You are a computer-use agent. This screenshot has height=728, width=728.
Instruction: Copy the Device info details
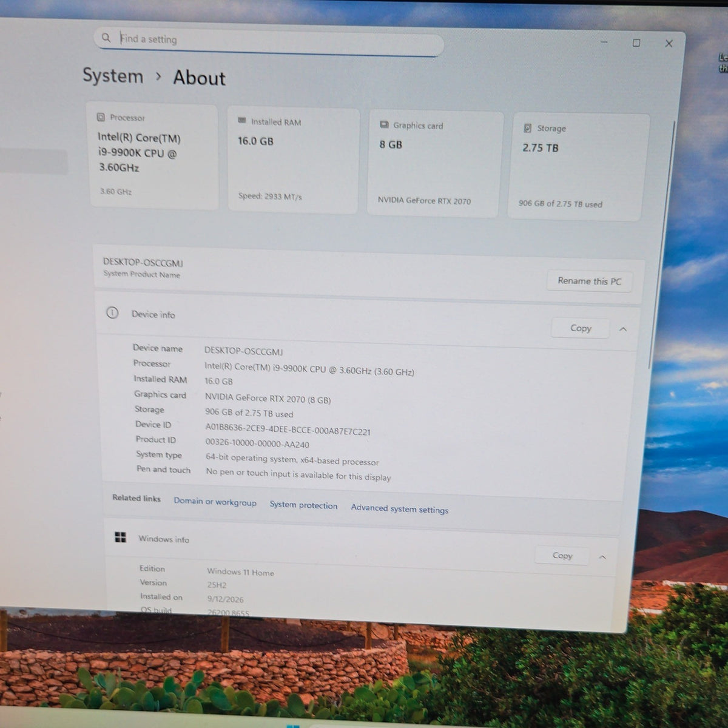(581, 328)
